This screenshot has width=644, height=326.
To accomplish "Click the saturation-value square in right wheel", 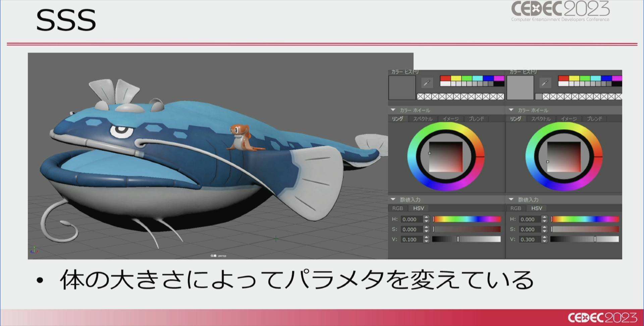I will (564, 157).
